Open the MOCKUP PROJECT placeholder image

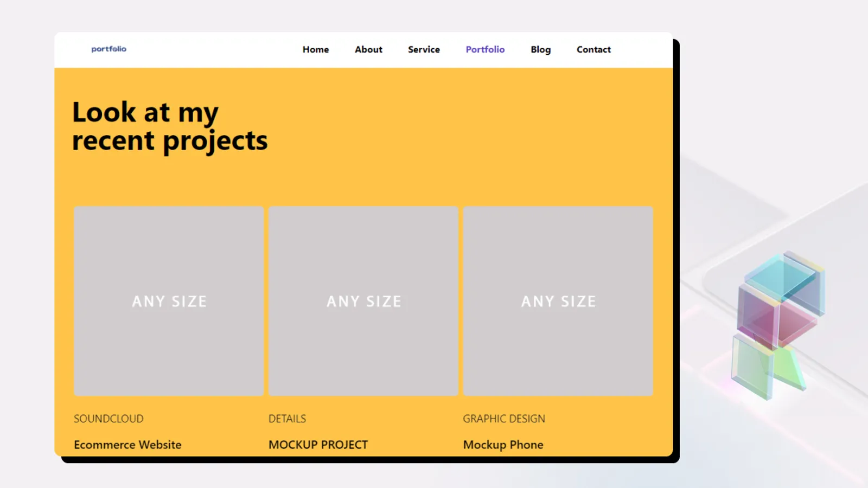363,301
